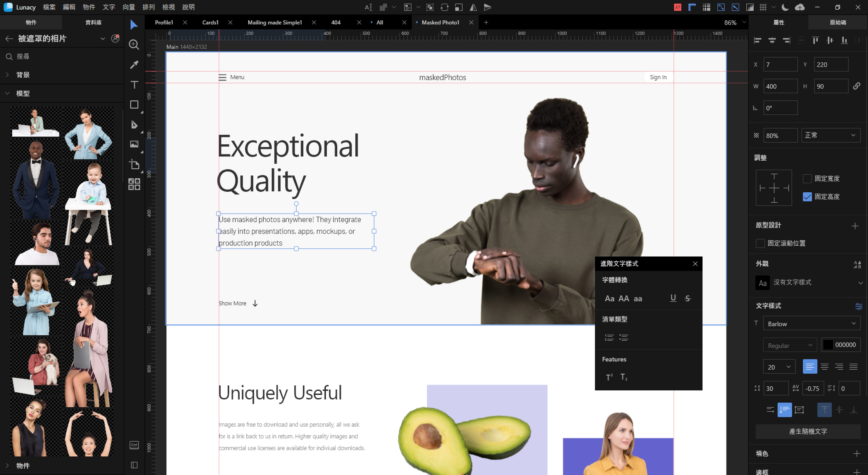
Task: Select the Zoom tool
Action: point(134,45)
